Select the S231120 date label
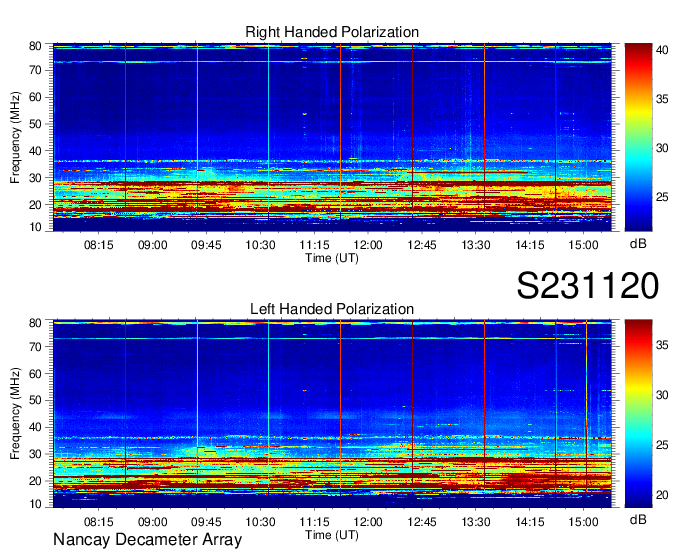The height and width of the screenshot is (552, 680). pos(588,286)
